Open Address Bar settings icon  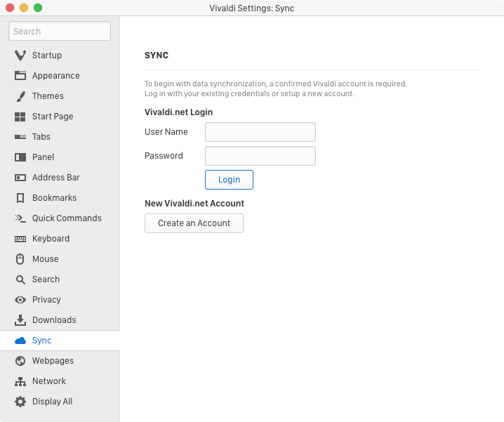pos(20,178)
